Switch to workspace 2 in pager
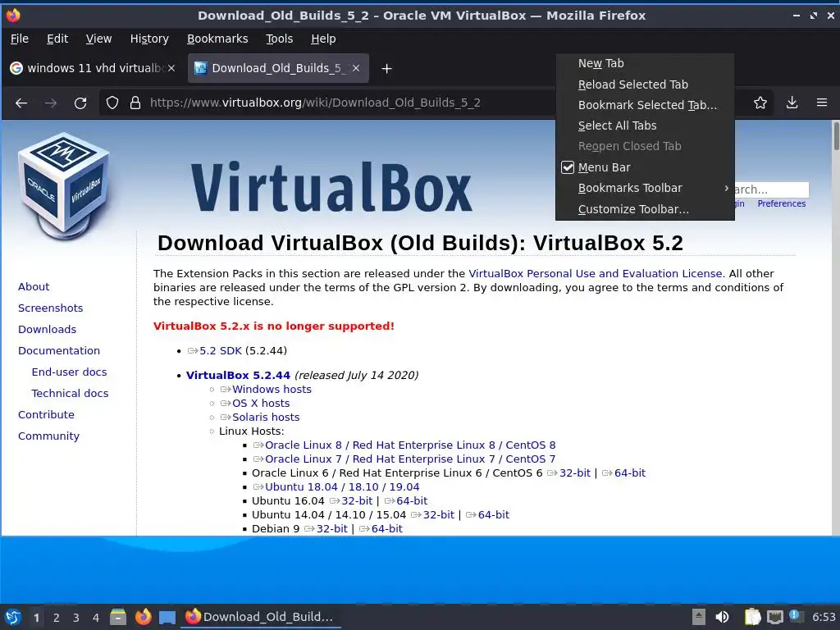 pyautogui.click(x=57, y=618)
